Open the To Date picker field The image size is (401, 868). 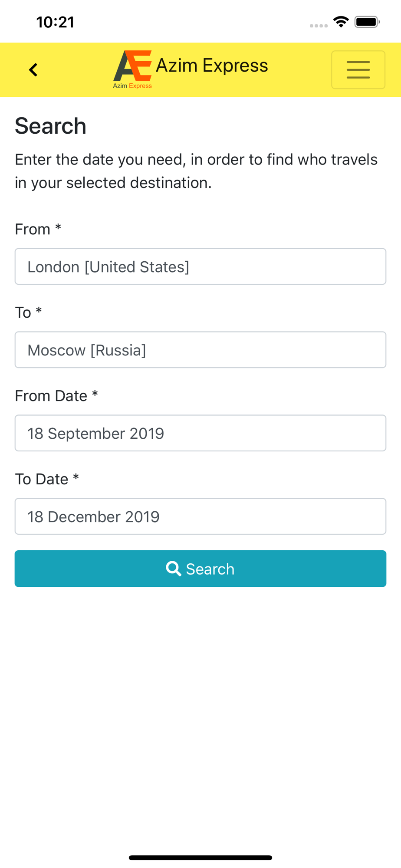click(x=200, y=516)
